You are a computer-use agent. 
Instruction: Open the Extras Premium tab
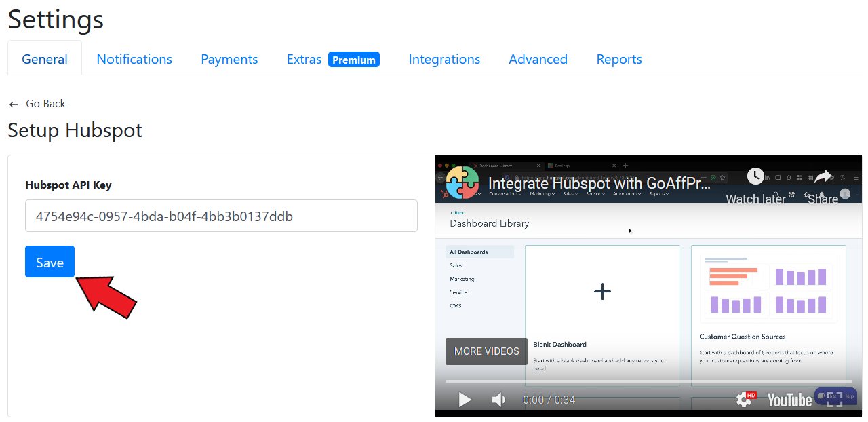click(x=333, y=59)
